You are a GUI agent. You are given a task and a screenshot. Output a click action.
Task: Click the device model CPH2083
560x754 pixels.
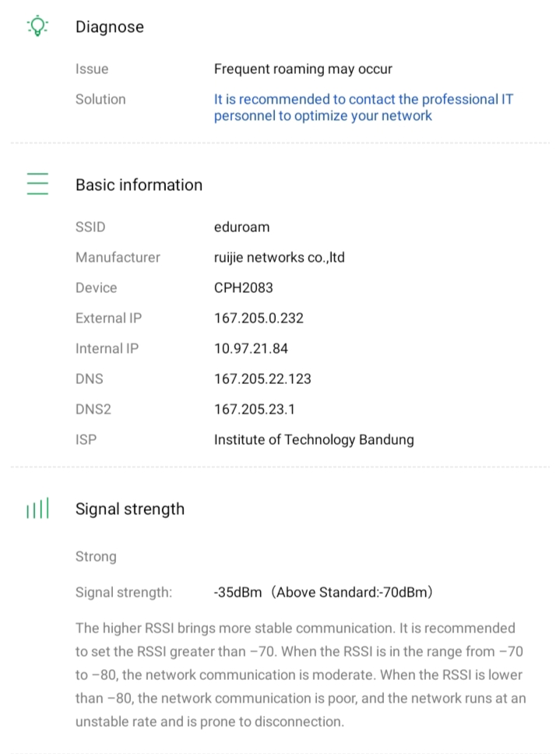(243, 287)
